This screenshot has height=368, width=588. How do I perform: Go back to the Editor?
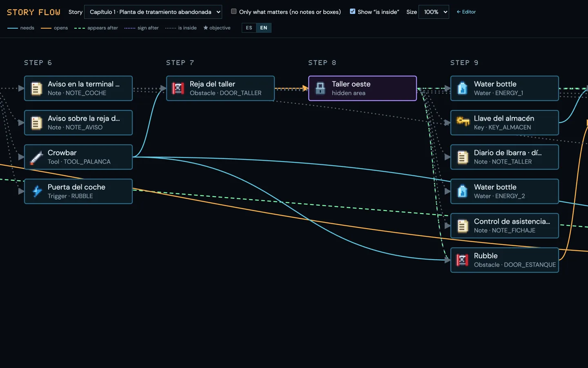point(466,12)
